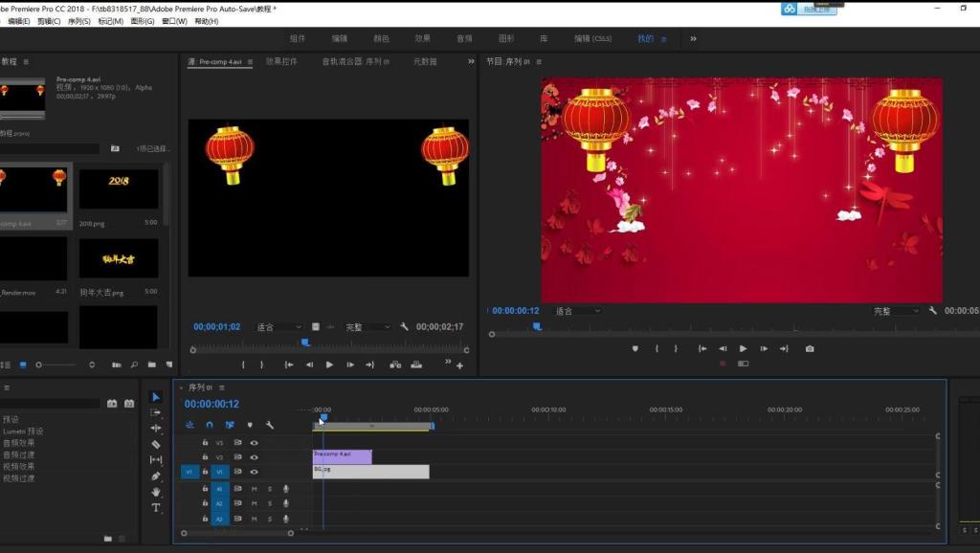Select the Pre-comp 4.avi clip on timeline
Image resolution: width=980 pixels, height=553 pixels.
(x=342, y=456)
